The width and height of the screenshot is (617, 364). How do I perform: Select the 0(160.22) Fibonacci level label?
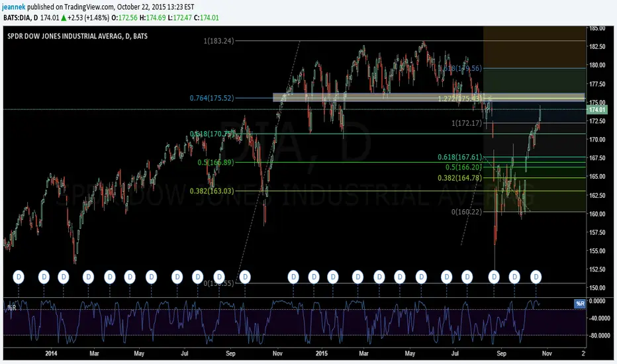[x=467, y=212]
